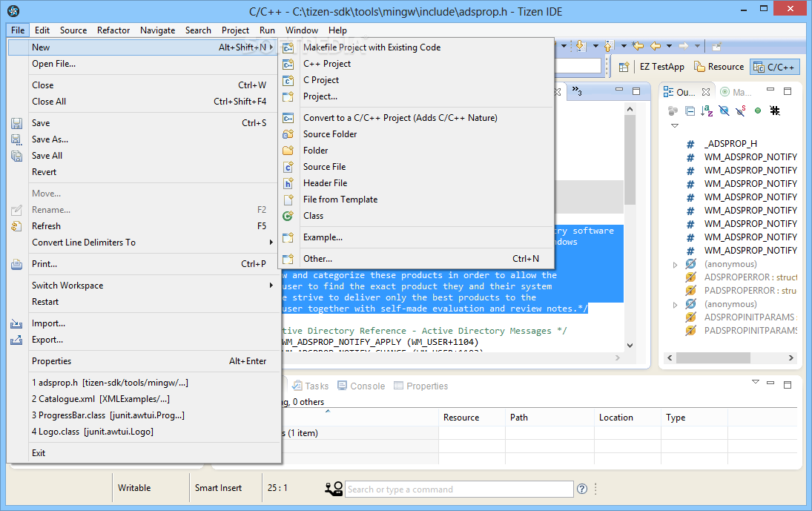This screenshot has width=812, height=511.
Task: Open the Back history dropdown arrow
Action: point(669,46)
